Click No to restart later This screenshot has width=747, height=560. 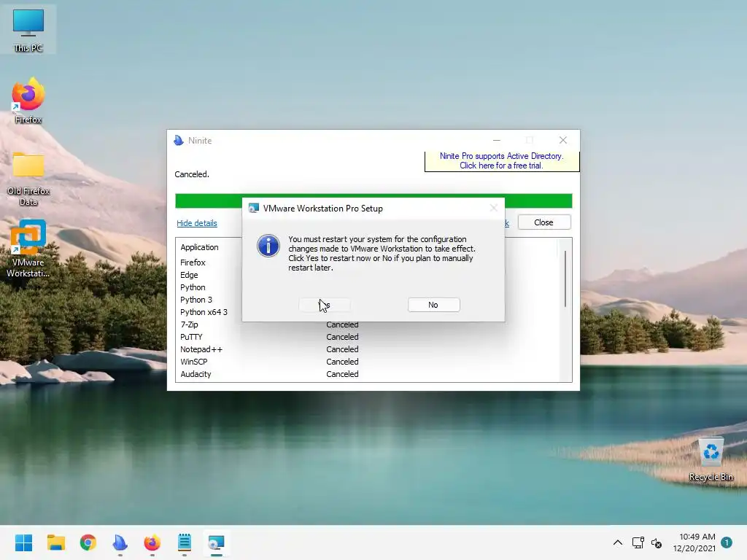pos(433,305)
